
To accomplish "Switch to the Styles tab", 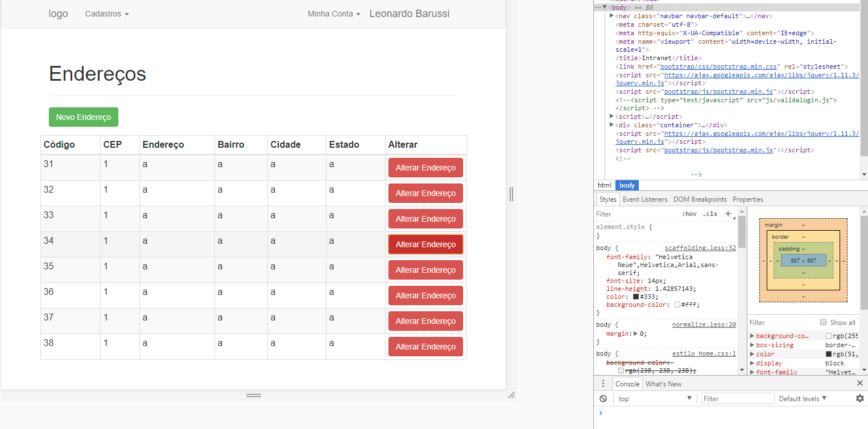I will 607,199.
